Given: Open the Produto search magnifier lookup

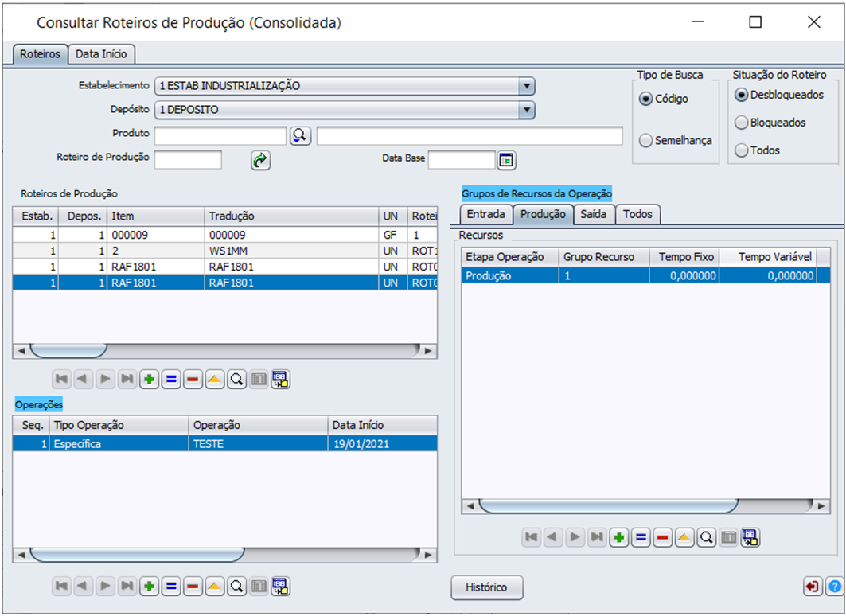Looking at the screenshot, I should pos(300,135).
